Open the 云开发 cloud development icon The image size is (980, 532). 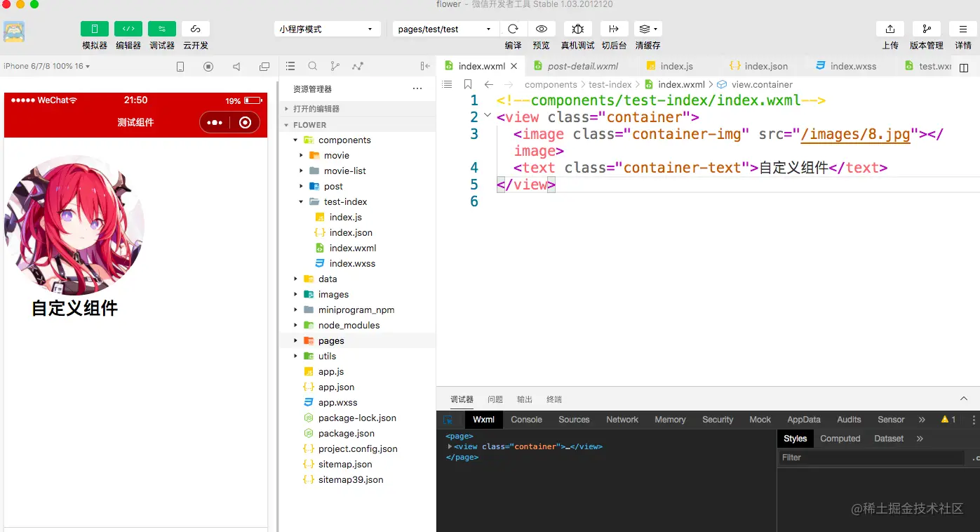pos(196,29)
